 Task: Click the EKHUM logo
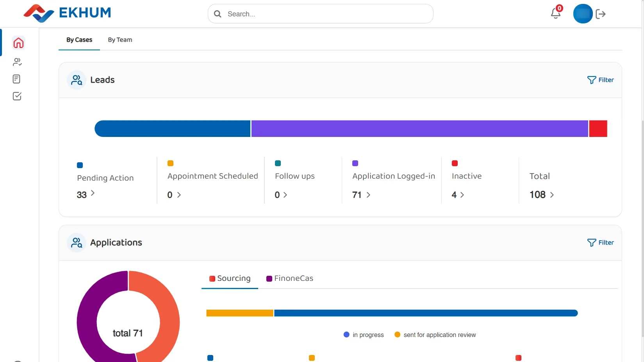point(67,13)
